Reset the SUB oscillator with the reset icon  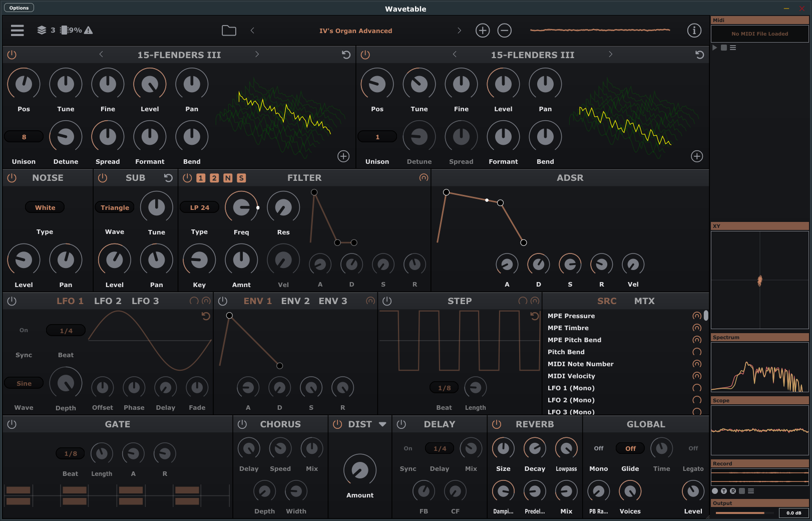pos(168,178)
